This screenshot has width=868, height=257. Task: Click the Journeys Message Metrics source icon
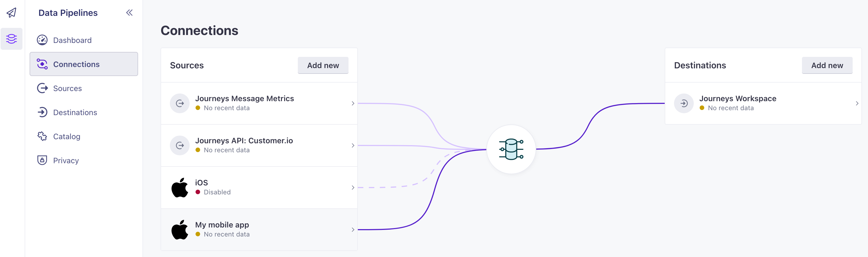click(x=179, y=103)
